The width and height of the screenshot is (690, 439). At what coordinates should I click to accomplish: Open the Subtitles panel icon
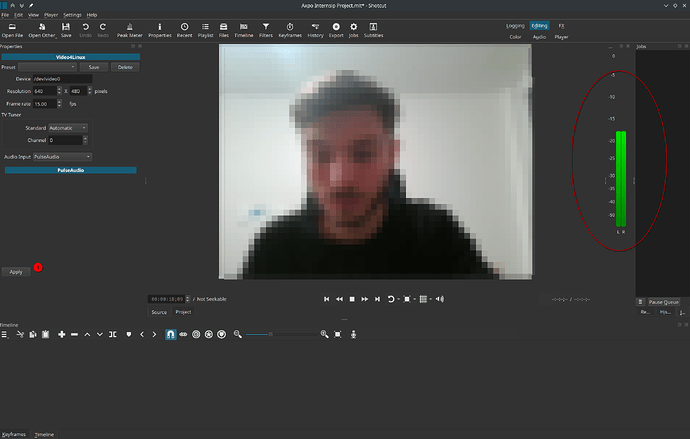(374, 29)
